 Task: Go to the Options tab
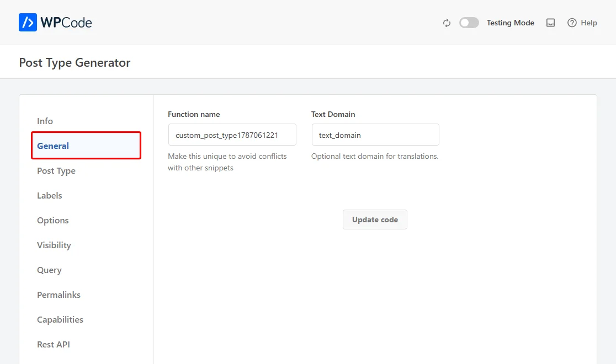point(52,220)
